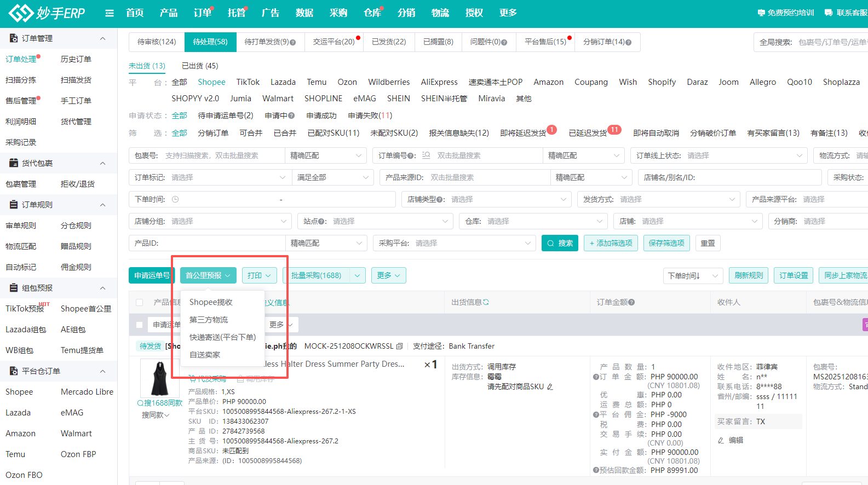Click the help icon beside 问题件(0)
Image resolution: width=868 pixels, height=485 pixels.
click(504, 42)
